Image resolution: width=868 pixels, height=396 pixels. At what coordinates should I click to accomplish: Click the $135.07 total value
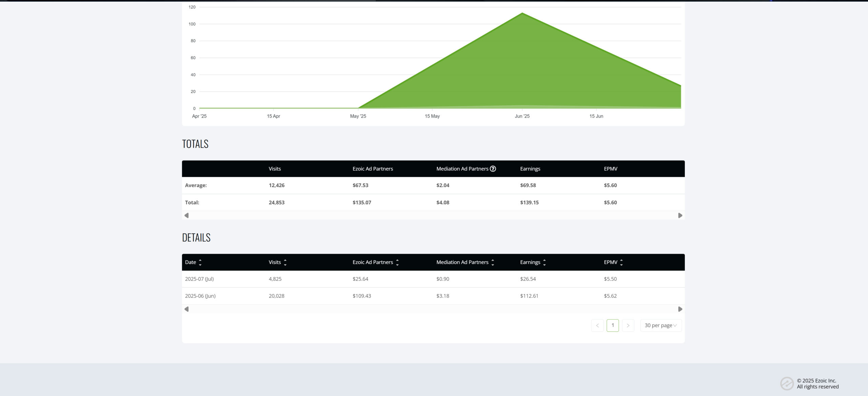coord(362,203)
